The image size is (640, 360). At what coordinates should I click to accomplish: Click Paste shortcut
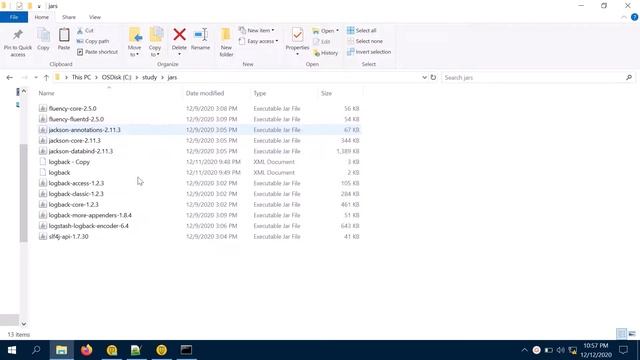tap(97, 52)
